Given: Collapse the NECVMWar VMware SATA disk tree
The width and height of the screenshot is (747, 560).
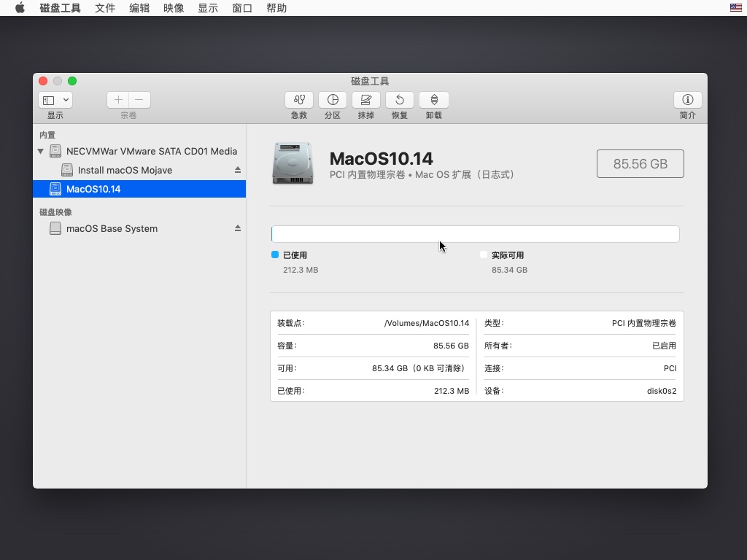Looking at the screenshot, I should point(41,152).
